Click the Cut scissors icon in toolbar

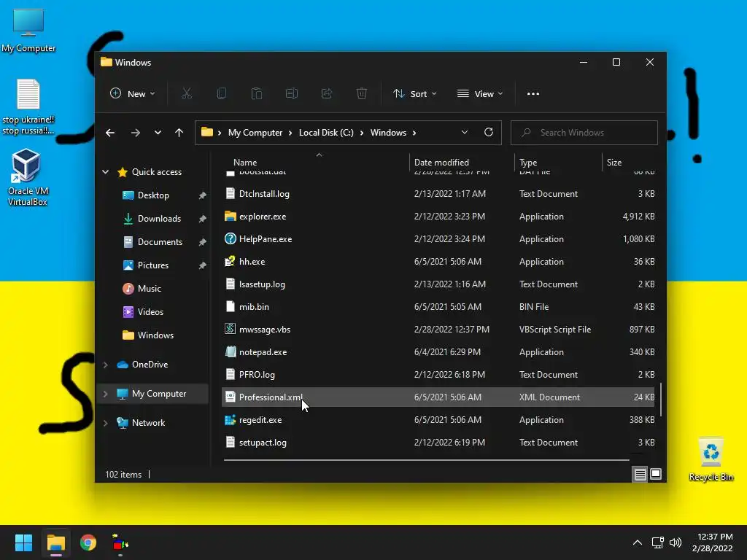click(186, 94)
